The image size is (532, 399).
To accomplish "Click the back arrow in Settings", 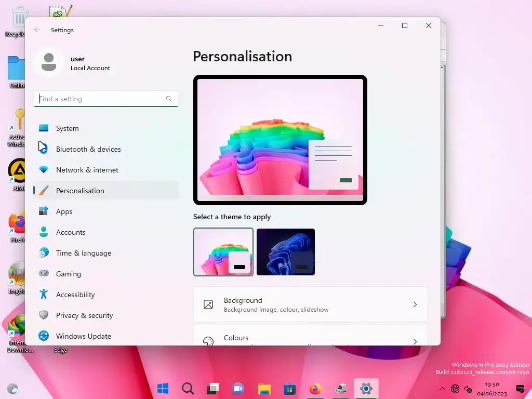I will 37,30.
